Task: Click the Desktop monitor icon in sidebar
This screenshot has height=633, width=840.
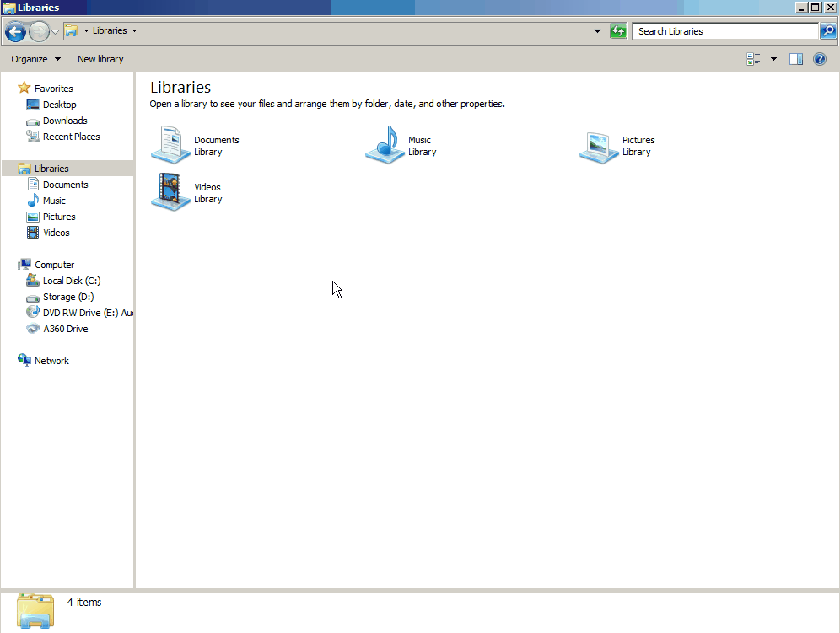Action: [x=33, y=104]
